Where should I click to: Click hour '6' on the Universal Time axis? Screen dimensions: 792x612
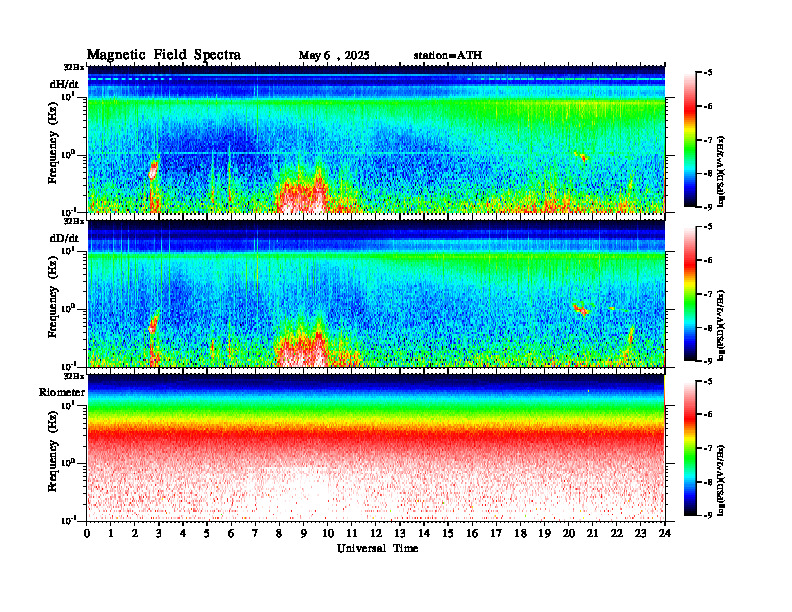[x=231, y=534]
